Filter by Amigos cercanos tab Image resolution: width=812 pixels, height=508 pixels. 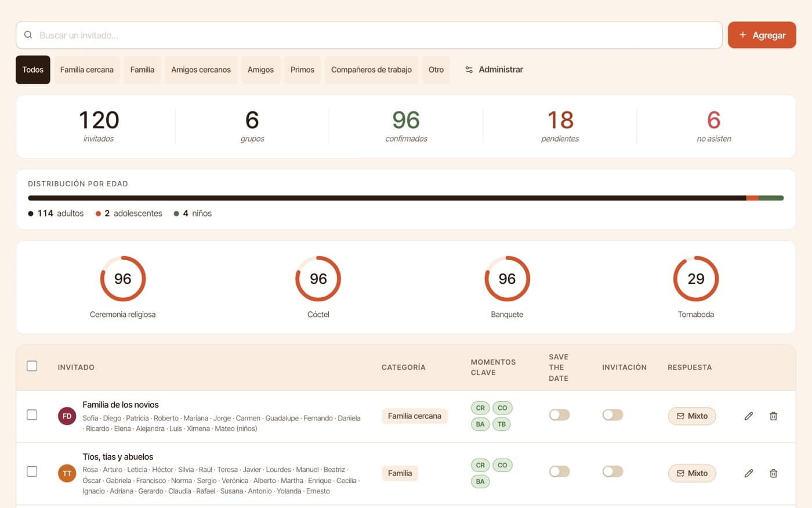click(201, 70)
